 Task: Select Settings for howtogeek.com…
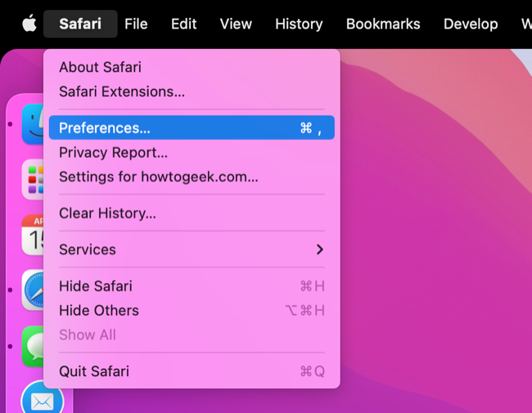coord(192,177)
